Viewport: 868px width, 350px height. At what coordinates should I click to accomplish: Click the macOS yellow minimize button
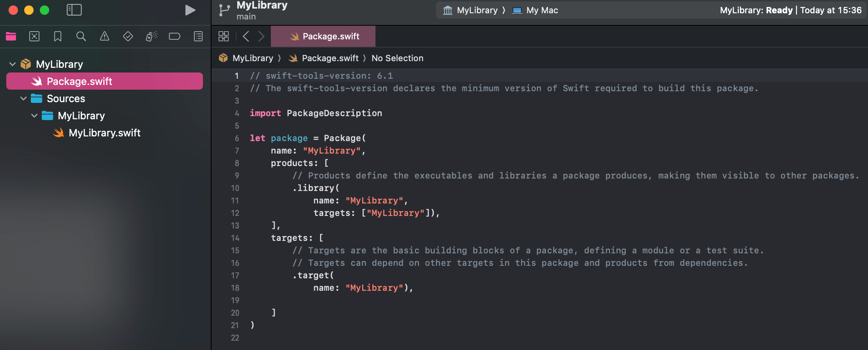[x=29, y=10]
